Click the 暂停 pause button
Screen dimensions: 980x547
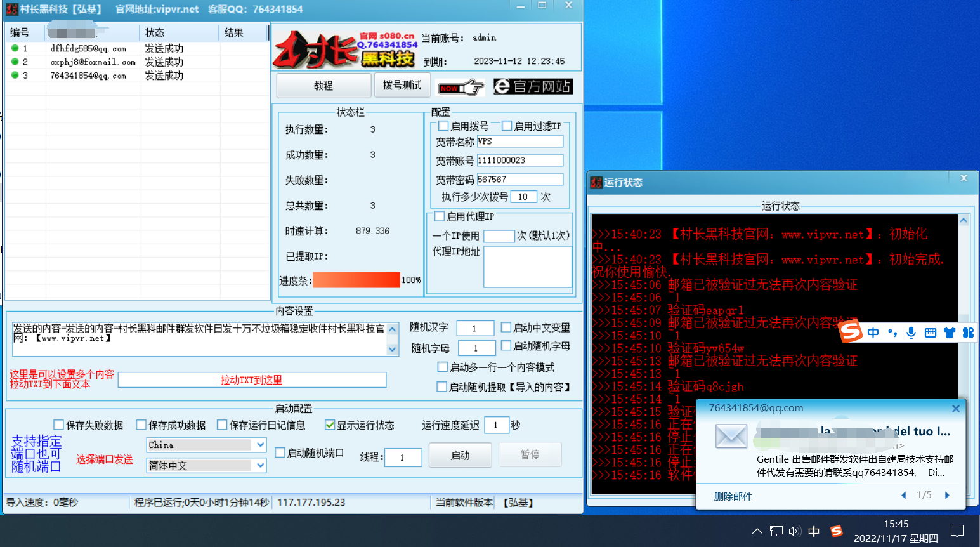(x=530, y=455)
